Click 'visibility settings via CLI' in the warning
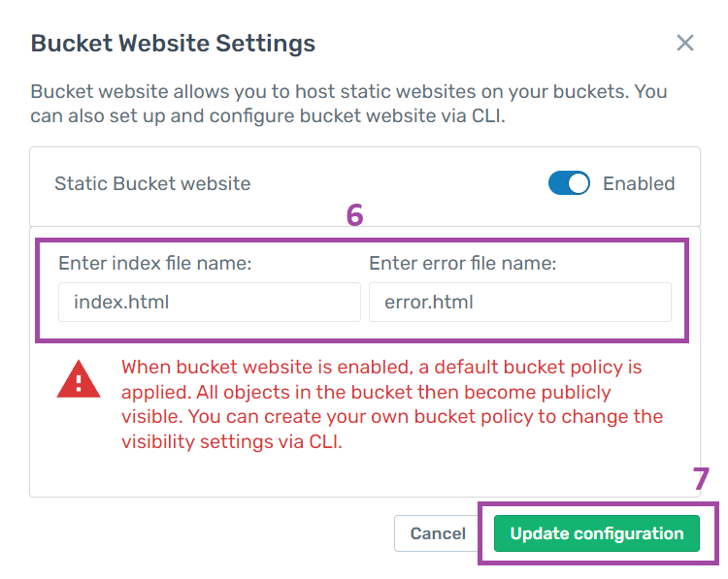The width and height of the screenshot is (728, 579). [232, 441]
